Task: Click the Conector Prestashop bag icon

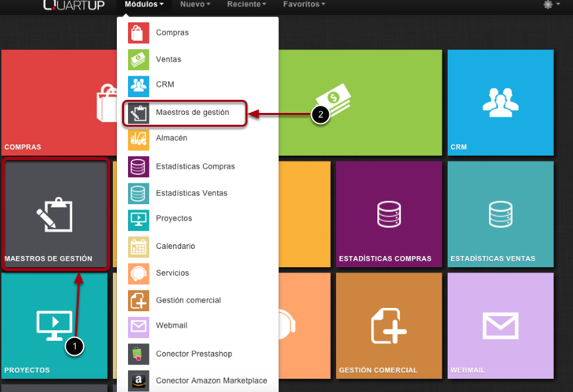Action: click(x=138, y=355)
